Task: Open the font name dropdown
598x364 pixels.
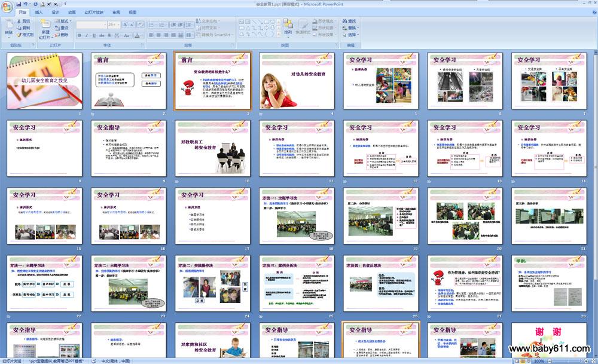Action: point(105,25)
